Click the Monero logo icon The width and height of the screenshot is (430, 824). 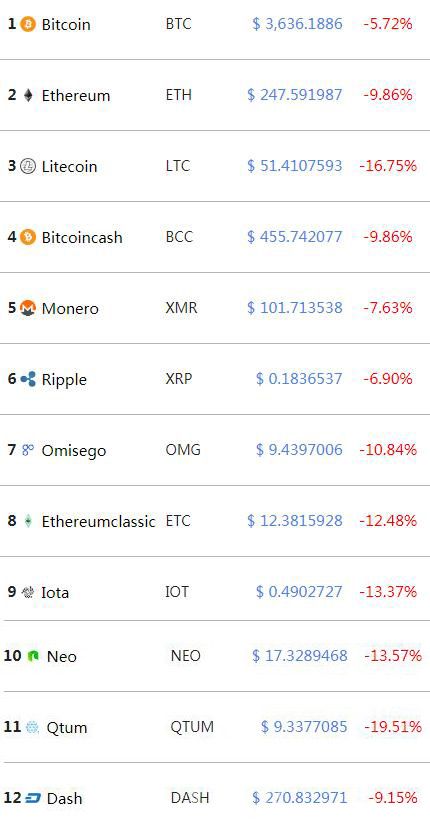tap(28, 308)
